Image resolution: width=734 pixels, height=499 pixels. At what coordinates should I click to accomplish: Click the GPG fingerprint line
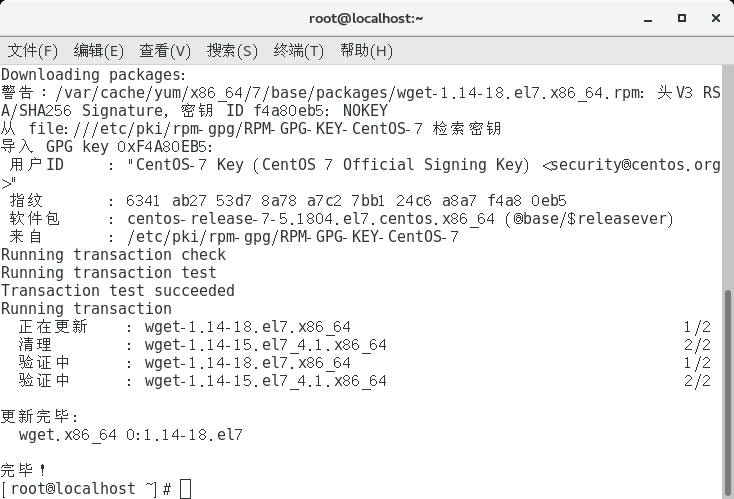click(x=288, y=201)
